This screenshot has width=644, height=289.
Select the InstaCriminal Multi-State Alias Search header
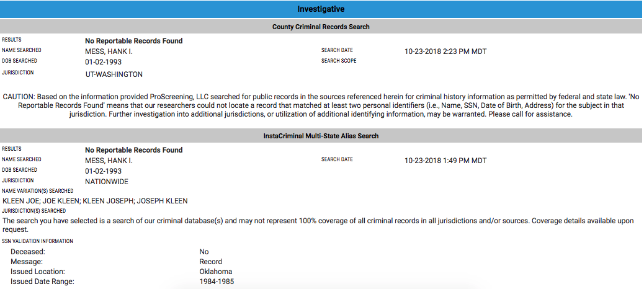(x=321, y=135)
